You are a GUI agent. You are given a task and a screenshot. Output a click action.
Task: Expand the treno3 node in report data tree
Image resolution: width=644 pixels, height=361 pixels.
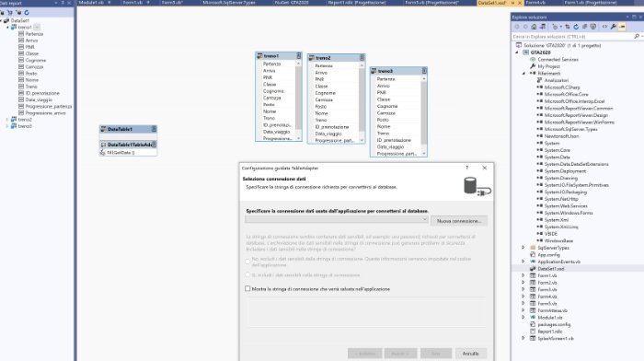click(x=7, y=126)
